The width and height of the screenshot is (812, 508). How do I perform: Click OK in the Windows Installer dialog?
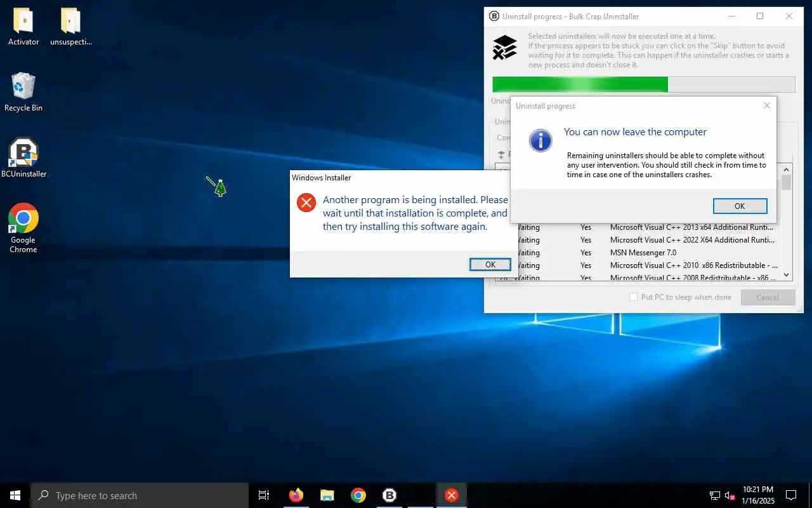click(x=490, y=265)
